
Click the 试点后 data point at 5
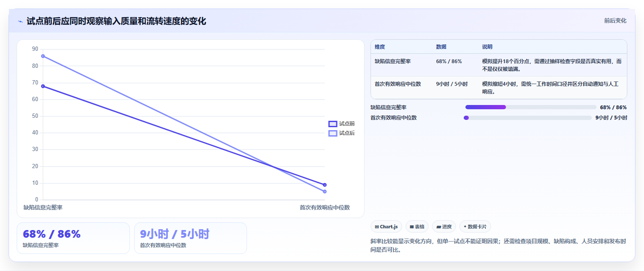(x=325, y=192)
